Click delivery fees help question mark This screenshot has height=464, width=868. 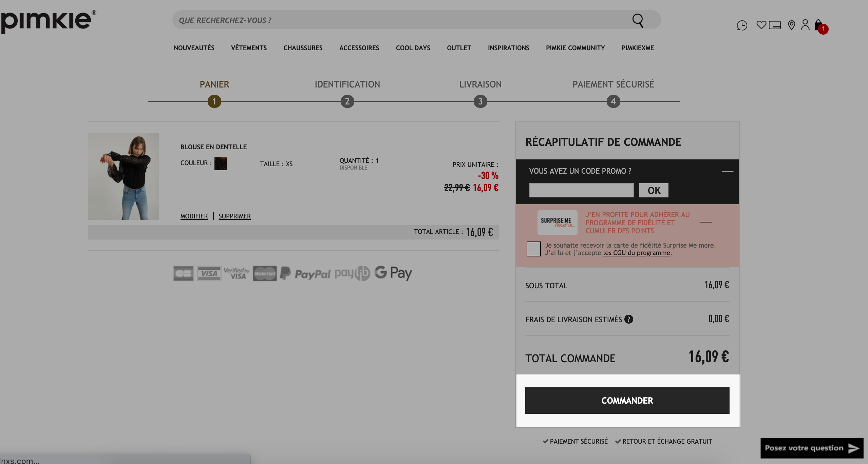(x=628, y=319)
